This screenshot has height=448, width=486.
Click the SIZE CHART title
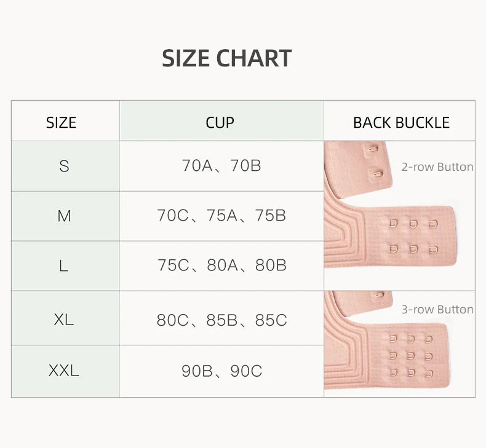(226, 58)
